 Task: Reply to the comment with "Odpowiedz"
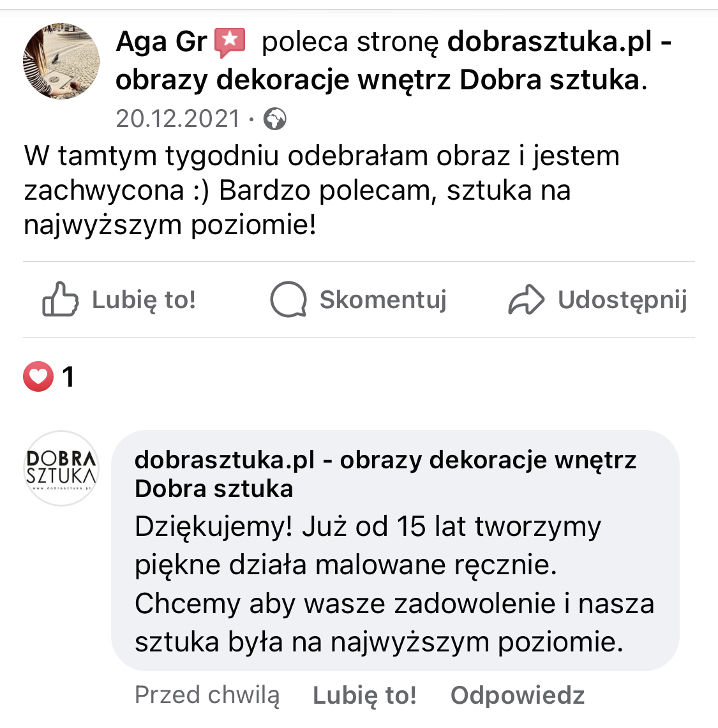[x=517, y=695]
